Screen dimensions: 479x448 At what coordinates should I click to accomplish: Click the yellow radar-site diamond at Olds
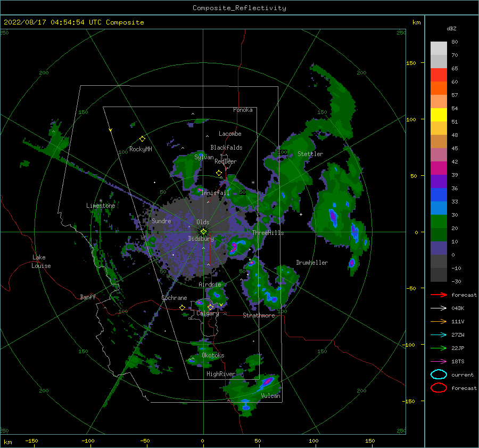[203, 232]
